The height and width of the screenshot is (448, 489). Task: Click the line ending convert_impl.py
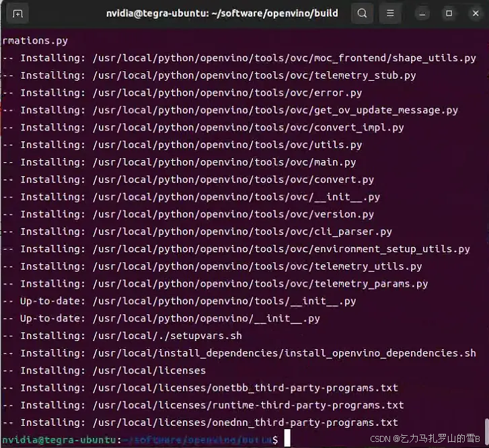click(203, 128)
